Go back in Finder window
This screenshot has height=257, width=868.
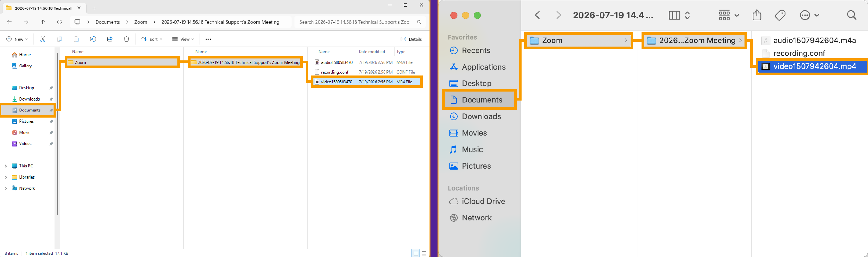point(538,15)
